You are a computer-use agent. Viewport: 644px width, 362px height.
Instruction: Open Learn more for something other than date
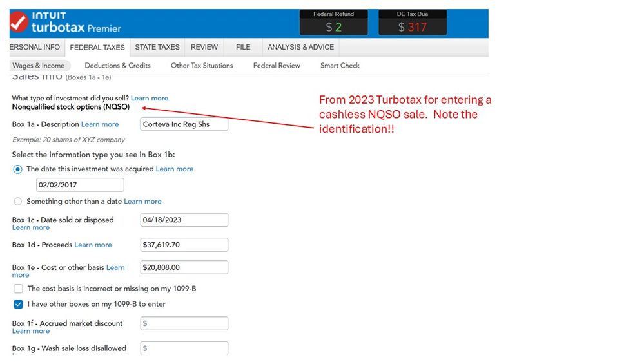click(142, 201)
